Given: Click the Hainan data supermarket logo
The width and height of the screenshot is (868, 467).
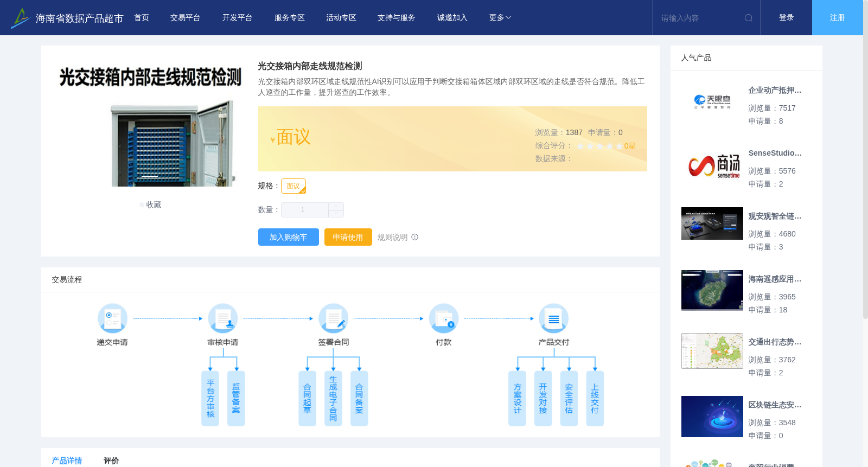Looking at the screenshot, I should 20,18.
